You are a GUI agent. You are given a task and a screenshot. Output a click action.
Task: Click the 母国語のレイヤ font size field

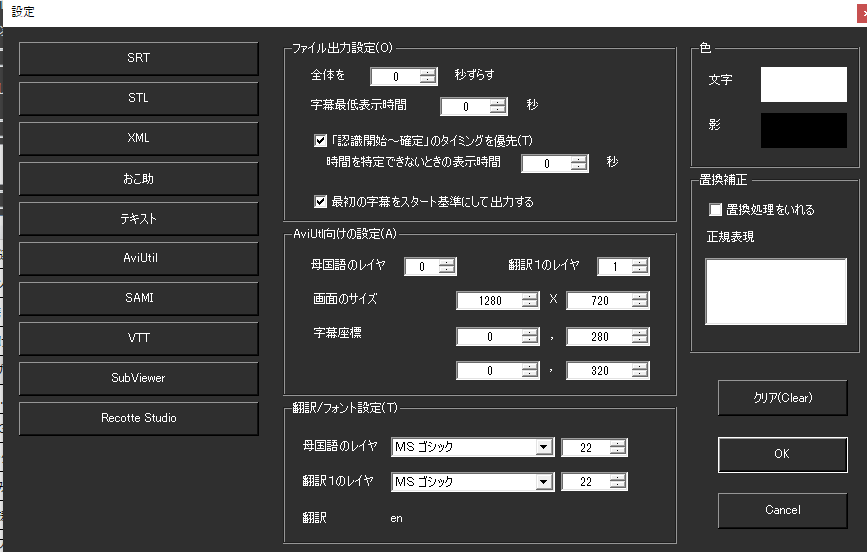pos(586,447)
